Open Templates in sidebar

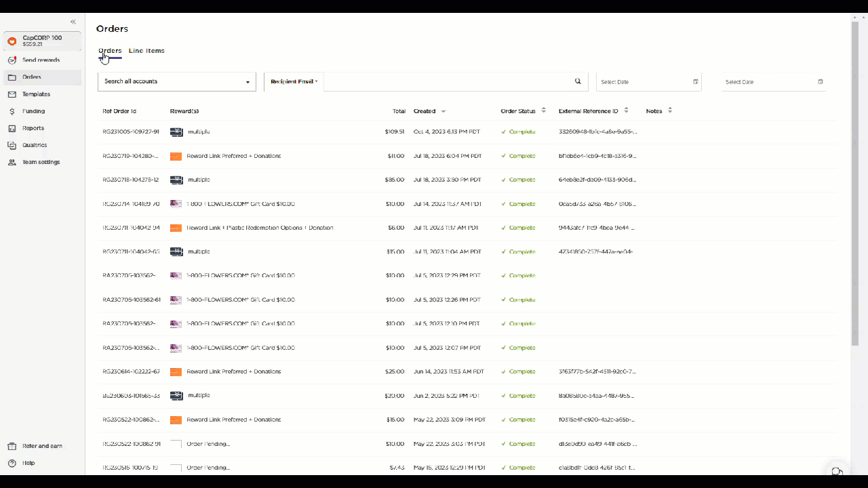click(x=36, y=94)
